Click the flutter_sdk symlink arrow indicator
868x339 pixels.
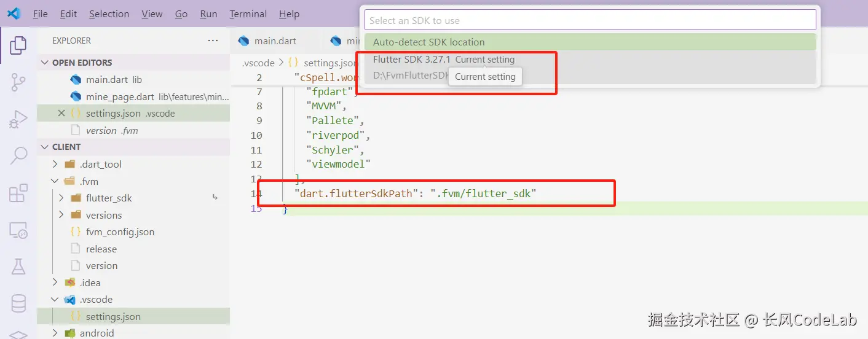pos(215,197)
